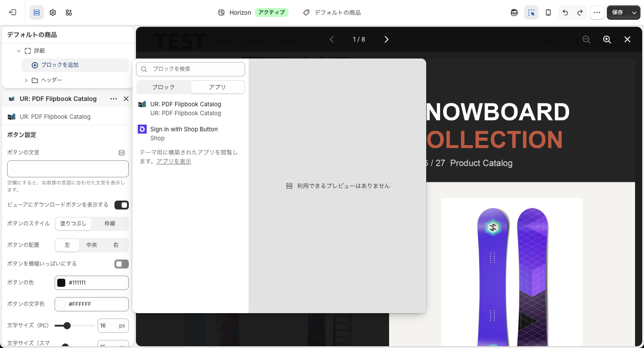Open the デフォルトの商品 template selector
The height and width of the screenshot is (348, 644).
coord(332,13)
